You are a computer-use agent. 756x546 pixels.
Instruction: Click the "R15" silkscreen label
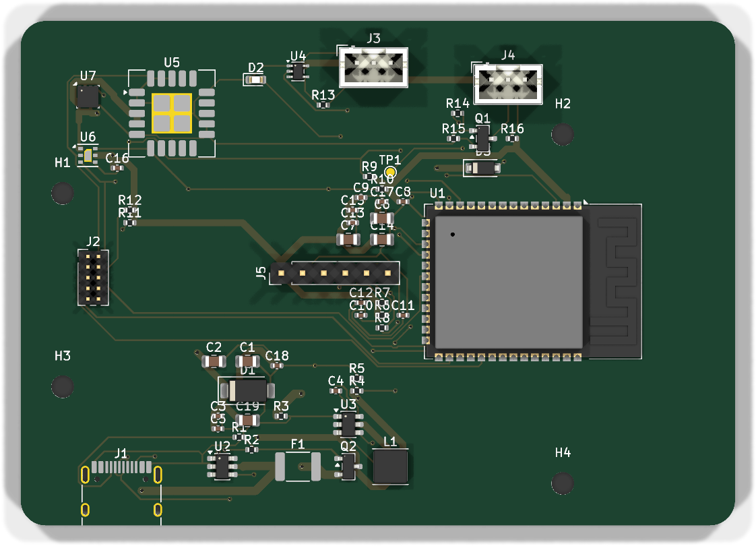(453, 129)
